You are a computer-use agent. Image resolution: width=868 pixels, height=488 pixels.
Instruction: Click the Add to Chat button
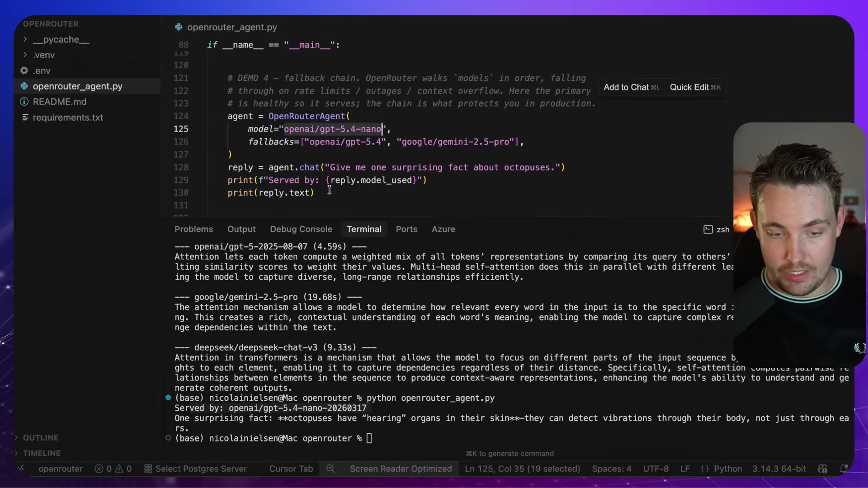tap(631, 87)
